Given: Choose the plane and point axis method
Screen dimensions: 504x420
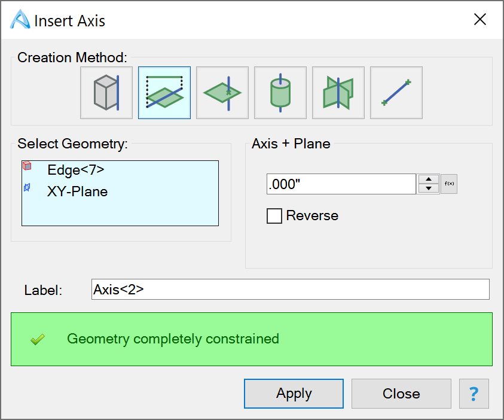Looking at the screenshot, I should (222, 93).
